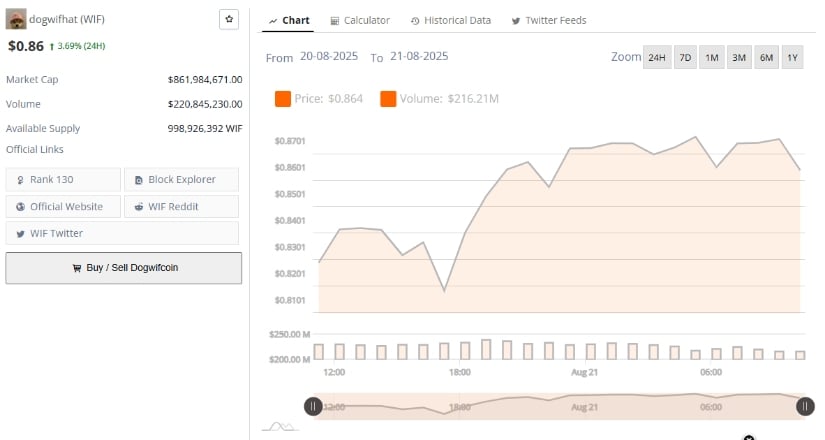Click the $0.86 current price
Screen dimensions: 825x440
point(26,46)
